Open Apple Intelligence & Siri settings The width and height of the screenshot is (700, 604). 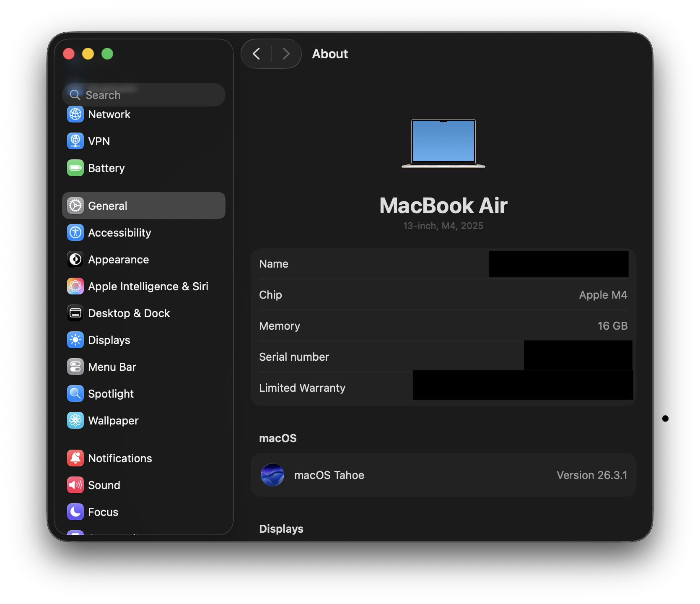tap(144, 286)
